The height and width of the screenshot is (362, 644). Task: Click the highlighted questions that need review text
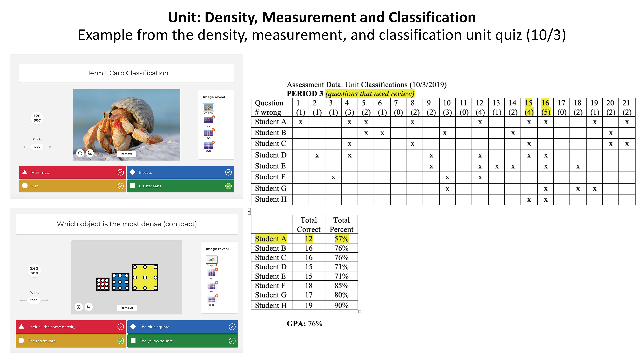pyautogui.click(x=370, y=94)
